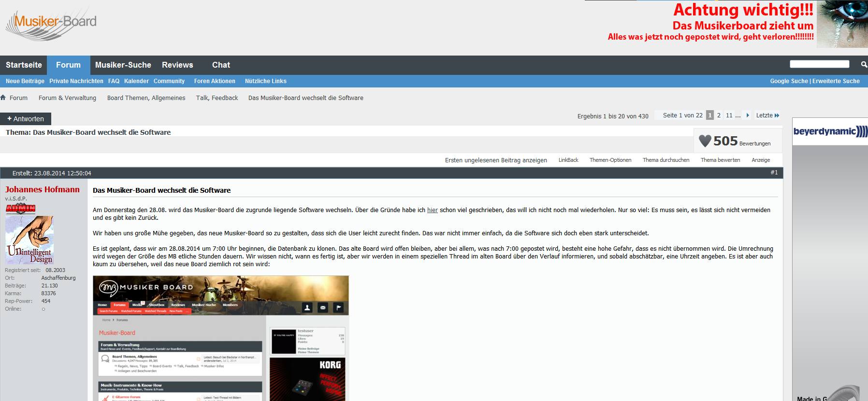
Task: Jump to last page via Letzte
Action: [767, 115]
